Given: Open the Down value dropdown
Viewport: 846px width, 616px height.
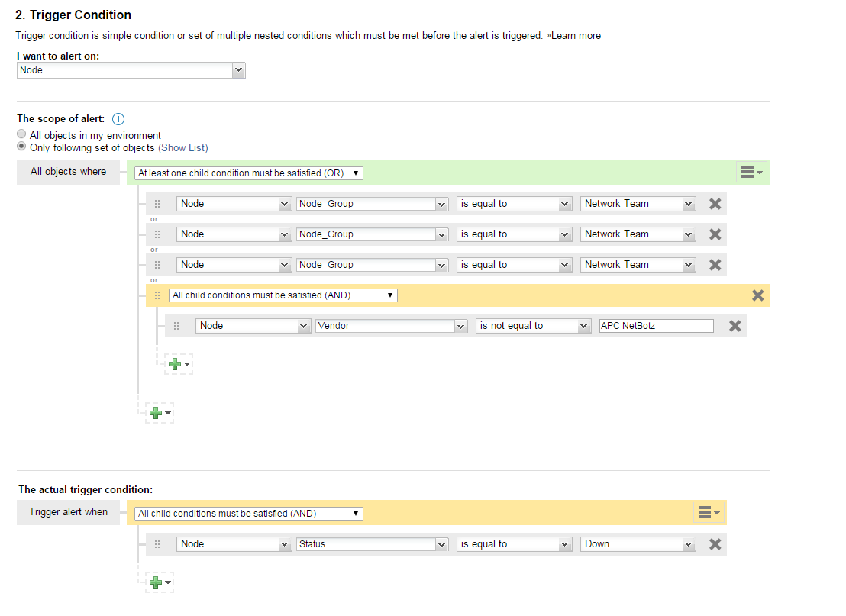Looking at the screenshot, I should [x=638, y=543].
